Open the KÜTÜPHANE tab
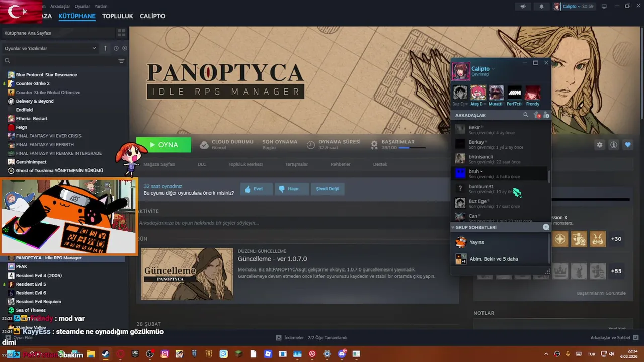Viewport: 644px width, 362px height. click(x=77, y=16)
